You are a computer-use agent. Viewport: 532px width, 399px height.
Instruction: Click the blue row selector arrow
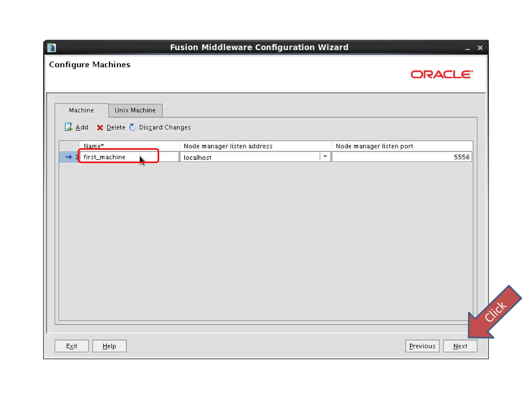pos(69,157)
